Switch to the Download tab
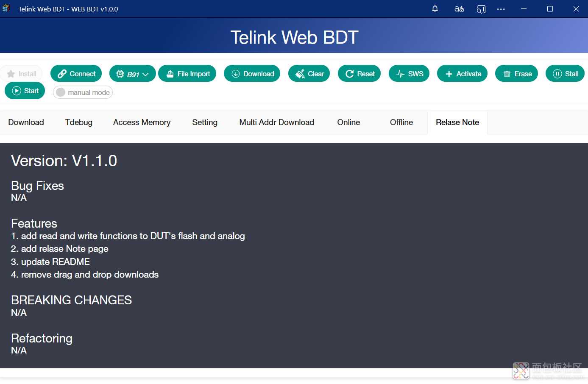Image resolution: width=588 pixels, height=384 pixels. [26, 122]
